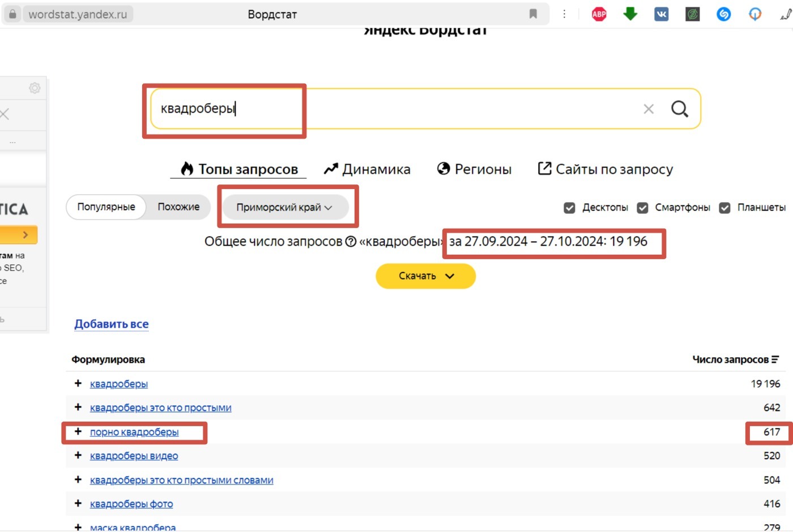This screenshot has height=532, width=793.
Task: Click the blue-orange download circle extension
Action: click(x=755, y=14)
